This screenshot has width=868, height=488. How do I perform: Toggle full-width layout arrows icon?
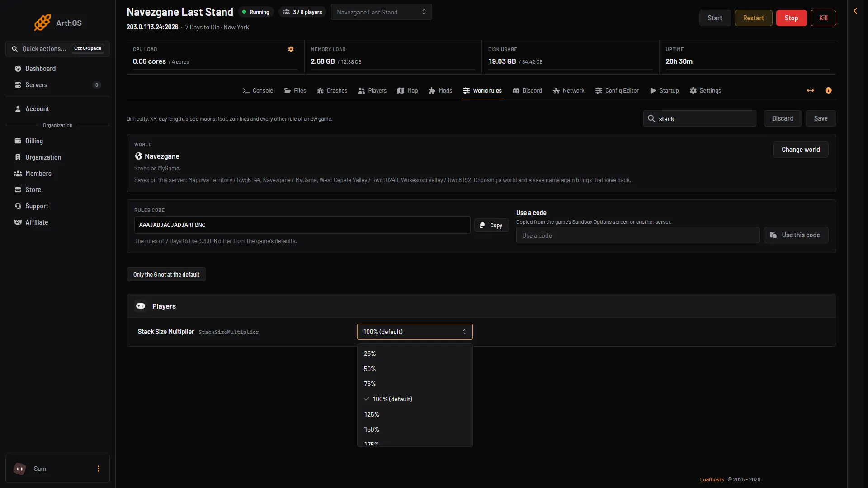pyautogui.click(x=811, y=90)
